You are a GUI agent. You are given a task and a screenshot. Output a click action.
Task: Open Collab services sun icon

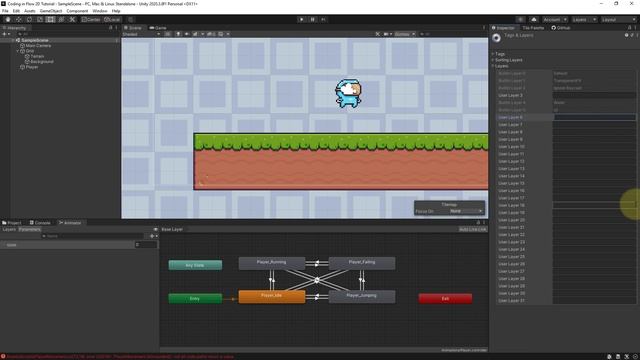tap(520, 19)
